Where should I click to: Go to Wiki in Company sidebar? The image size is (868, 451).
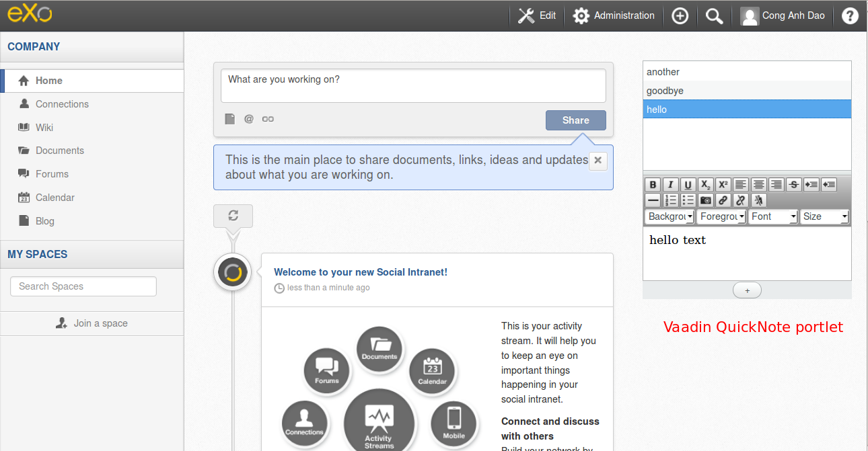point(44,128)
